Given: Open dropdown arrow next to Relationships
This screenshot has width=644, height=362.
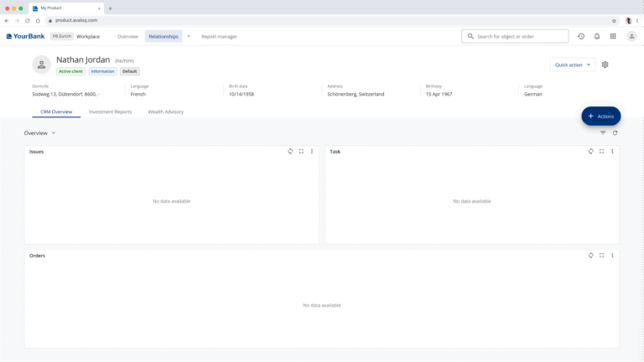Looking at the screenshot, I should 189,36.
